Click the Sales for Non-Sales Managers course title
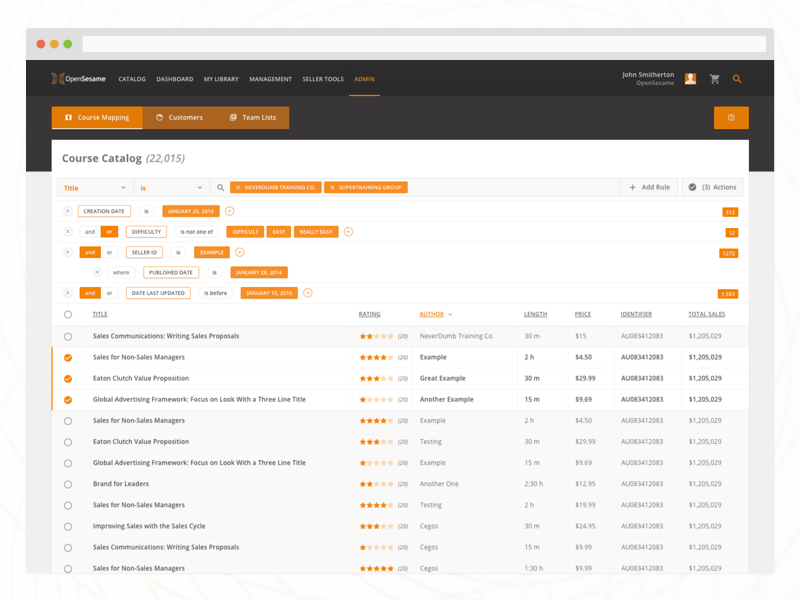 coord(142,357)
